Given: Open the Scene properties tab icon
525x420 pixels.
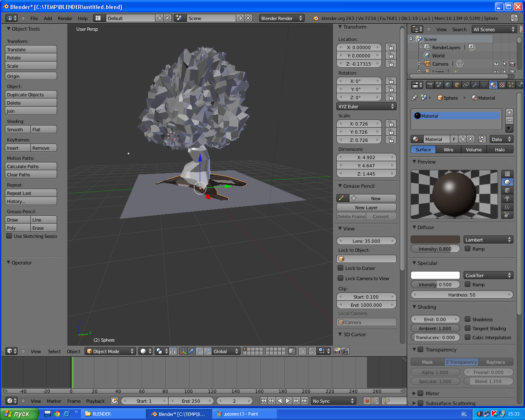Looking at the screenshot, I should tap(439, 85).
